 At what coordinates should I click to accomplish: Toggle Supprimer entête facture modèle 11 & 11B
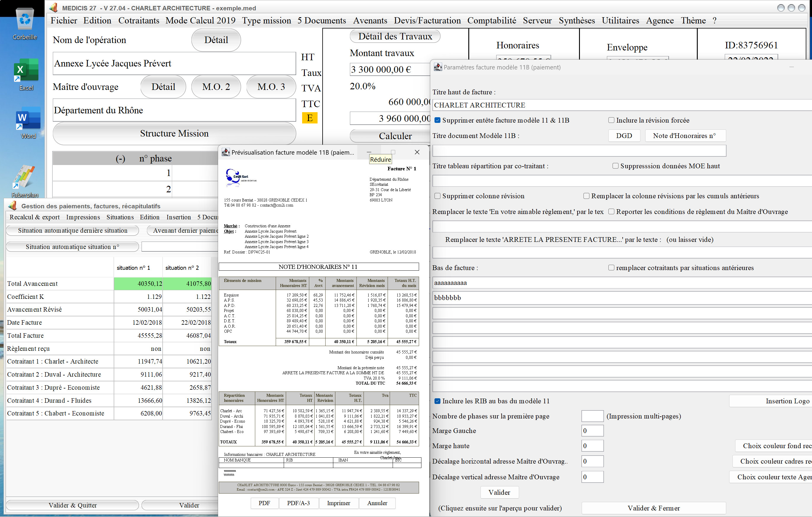tap(437, 120)
